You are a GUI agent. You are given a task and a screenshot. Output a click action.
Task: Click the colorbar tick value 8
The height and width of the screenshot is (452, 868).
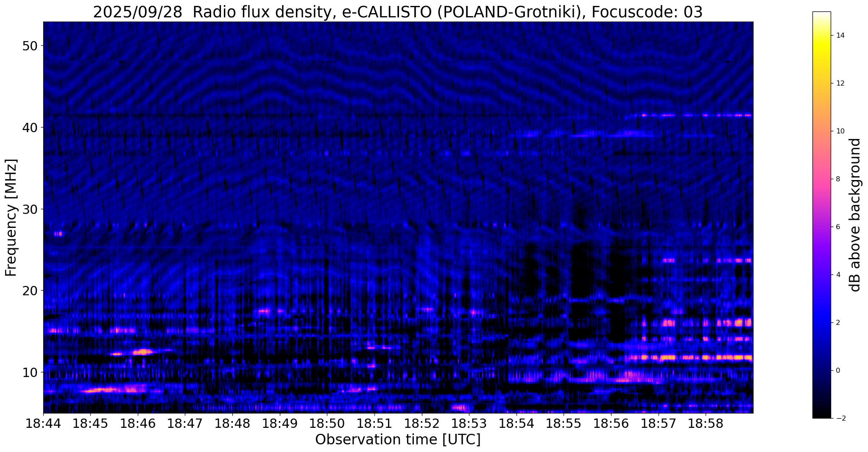click(x=837, y=179)
